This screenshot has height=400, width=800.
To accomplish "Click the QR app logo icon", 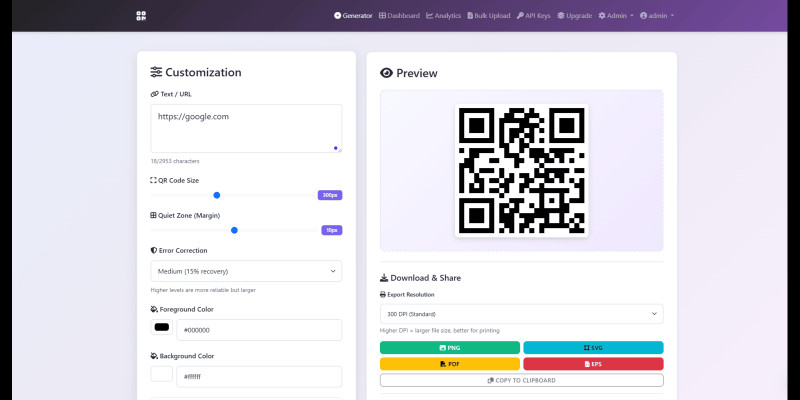I will (141, 16).
